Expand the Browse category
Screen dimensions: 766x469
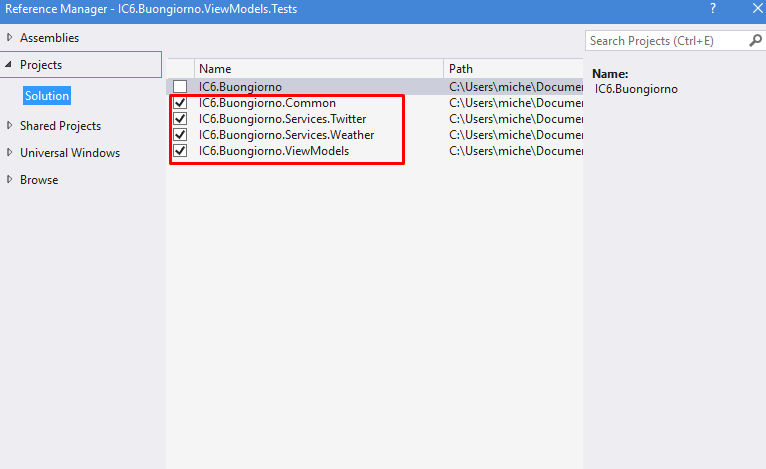point(10,180)
